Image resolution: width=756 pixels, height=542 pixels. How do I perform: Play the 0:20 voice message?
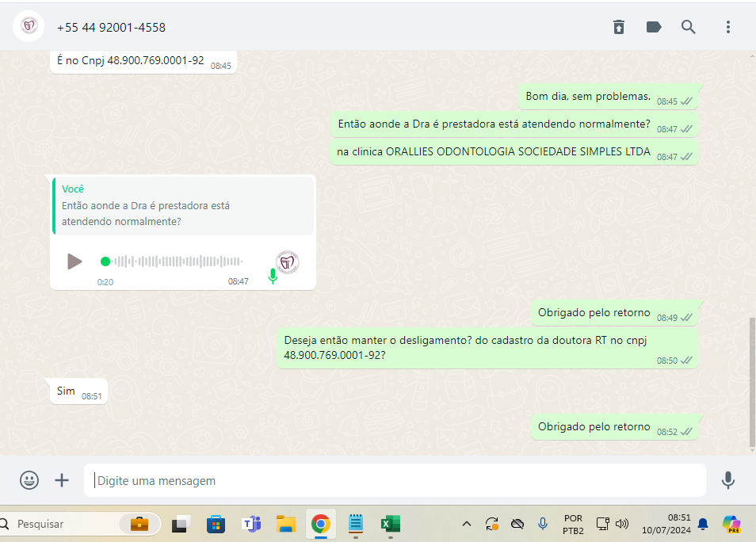coord(74,261)
